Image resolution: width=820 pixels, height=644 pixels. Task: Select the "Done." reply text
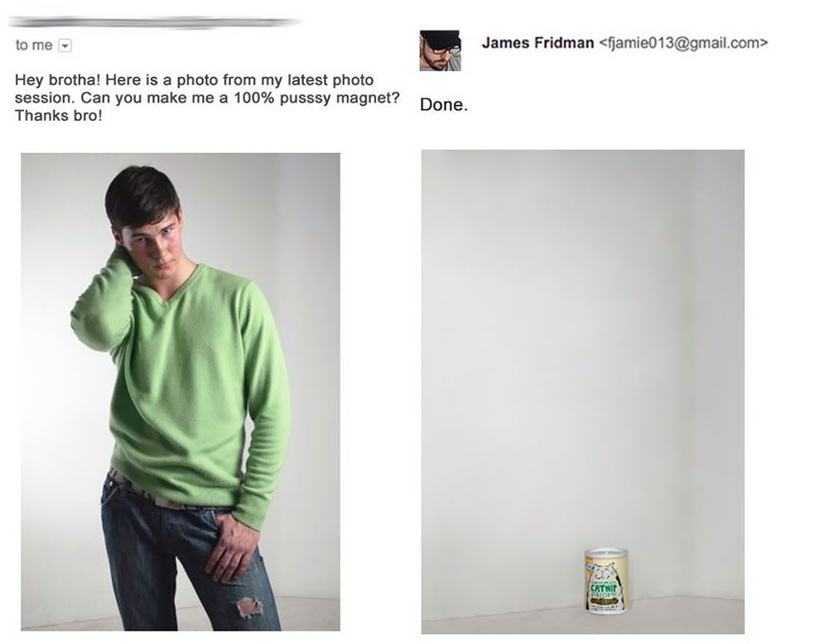[443, 105]
